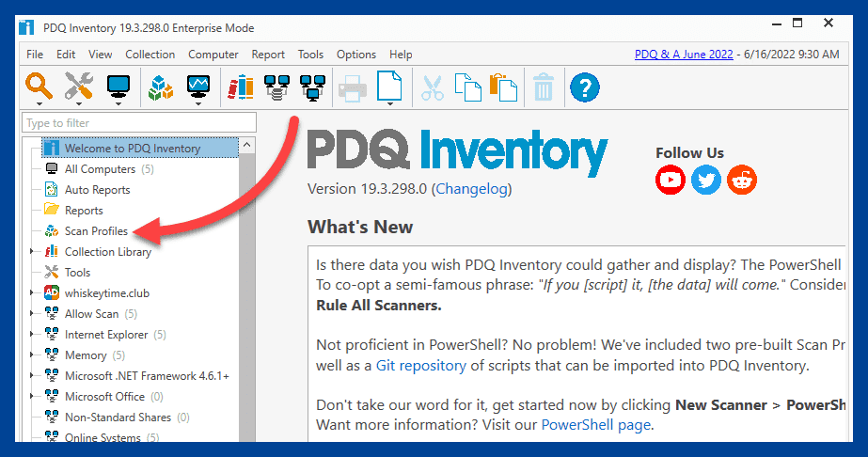This screenshot has width=868, height=457.
Task: Select Scan Profiles in the tree
Action: tap(96, 230)
